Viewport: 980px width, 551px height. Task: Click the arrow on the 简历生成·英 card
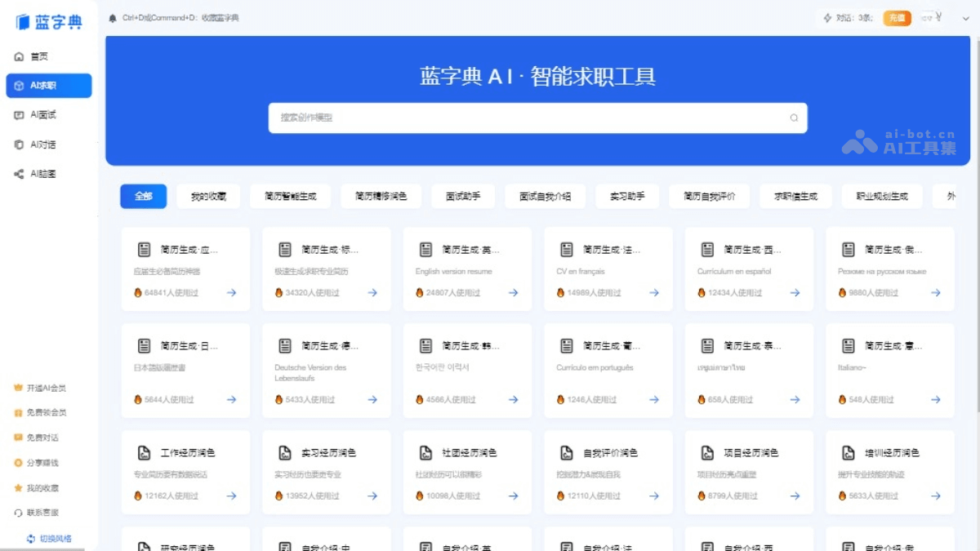coord(512,291)
